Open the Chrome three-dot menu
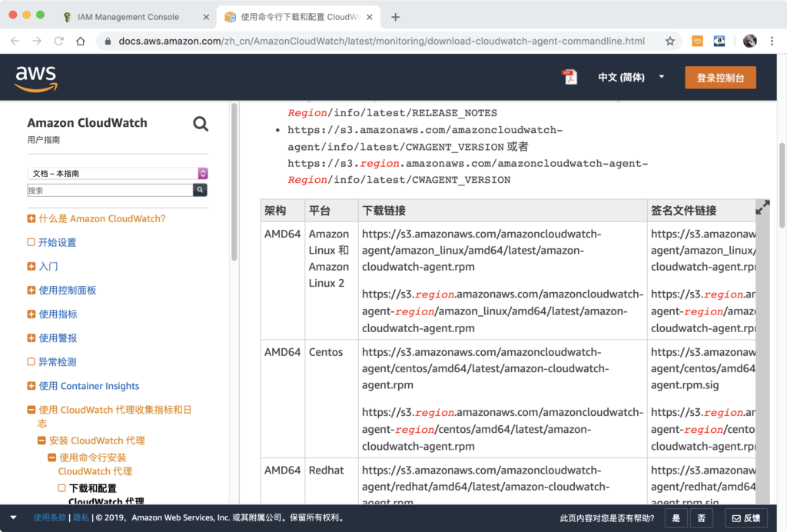 click(x=772, y=42)
